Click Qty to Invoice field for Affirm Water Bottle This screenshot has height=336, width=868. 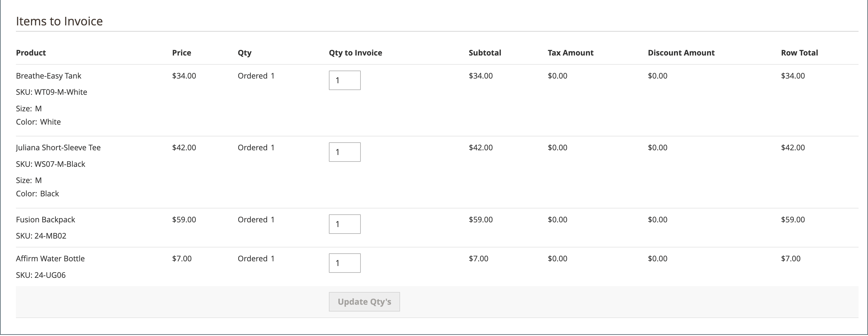tap(344, 263)
